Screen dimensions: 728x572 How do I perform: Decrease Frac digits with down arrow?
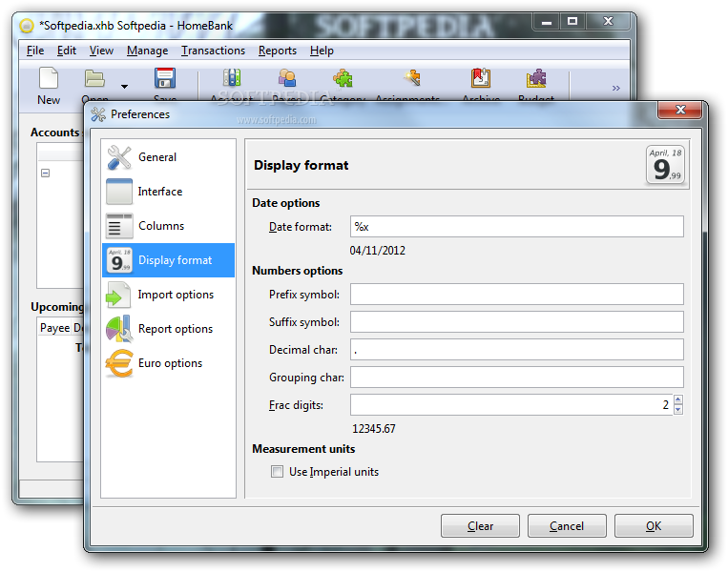point(677,410)
